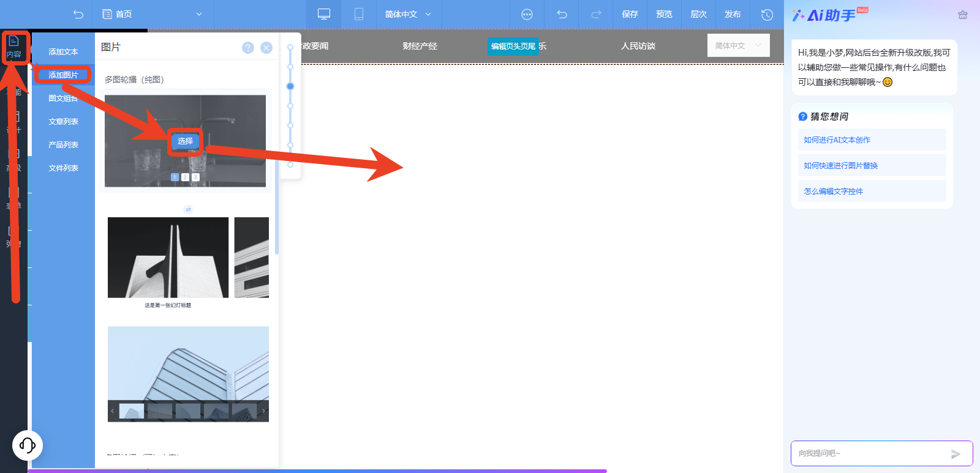Open suggestion 怎么编辑文字控件

872,191
